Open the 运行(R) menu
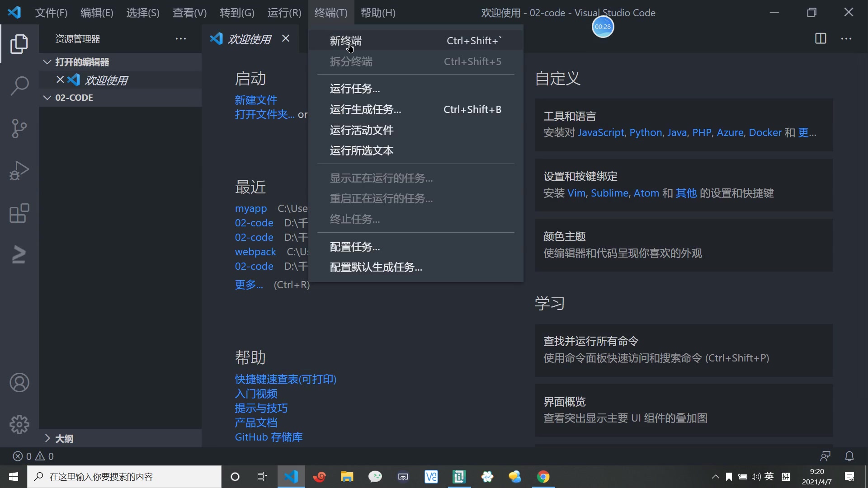 (x=284, y=13)
